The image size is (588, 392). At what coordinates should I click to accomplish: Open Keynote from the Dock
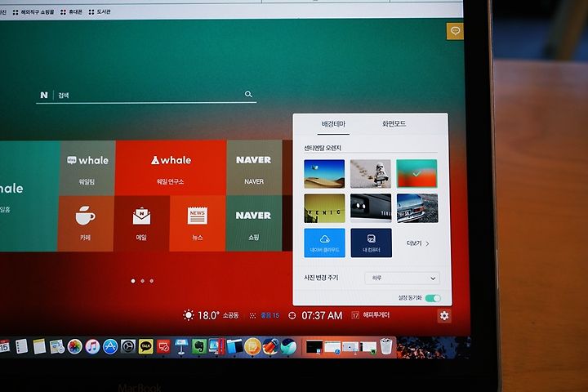(x=181, y=346)
